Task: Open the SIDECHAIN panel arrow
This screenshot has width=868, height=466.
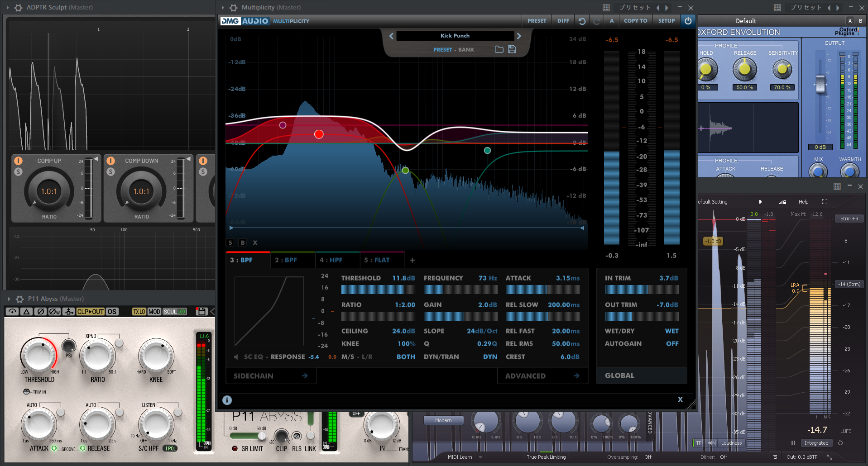Action: pos(305,376)
